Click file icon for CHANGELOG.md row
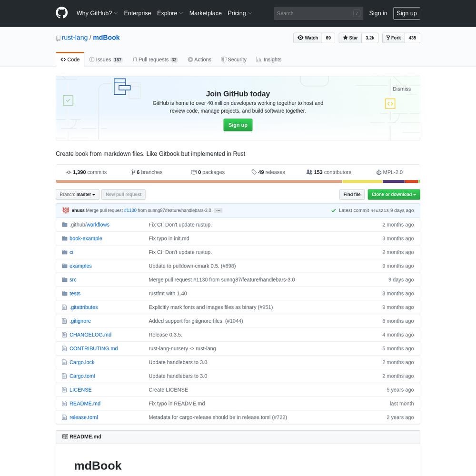The height and width of the screenshot is (476, 476). point(64,335)
